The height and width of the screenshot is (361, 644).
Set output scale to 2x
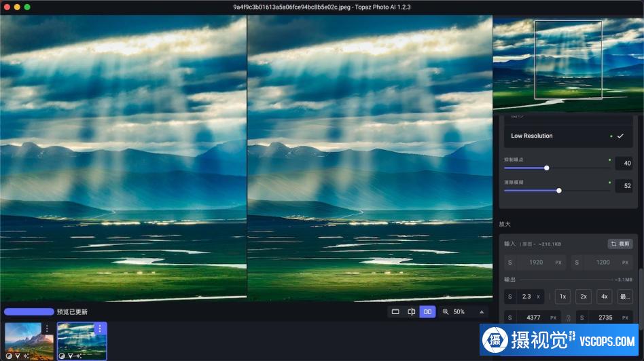(x=584, y=296)
